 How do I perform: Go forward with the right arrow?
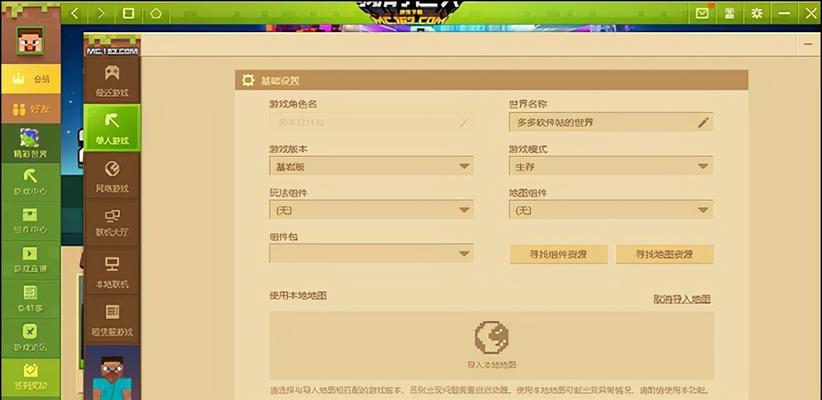(101, 13)
